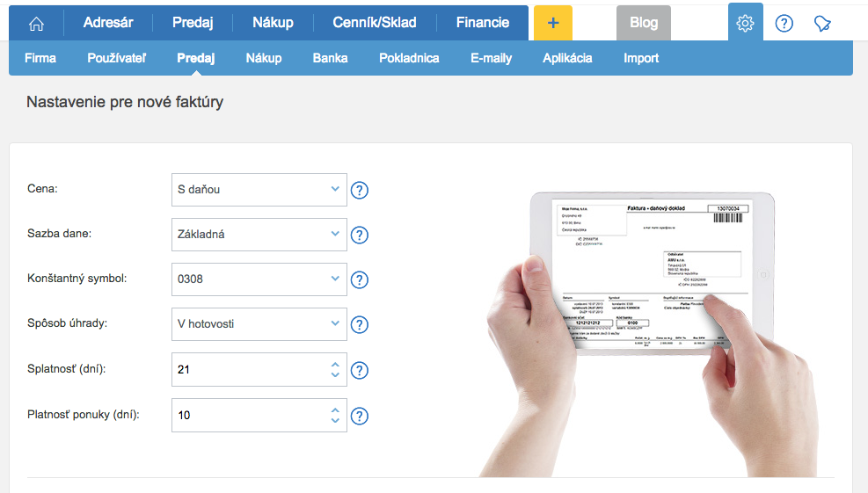The image size is (868, 493).
Task: Expand the Konštantný symbol dropdown
Action: pos(259,279)
